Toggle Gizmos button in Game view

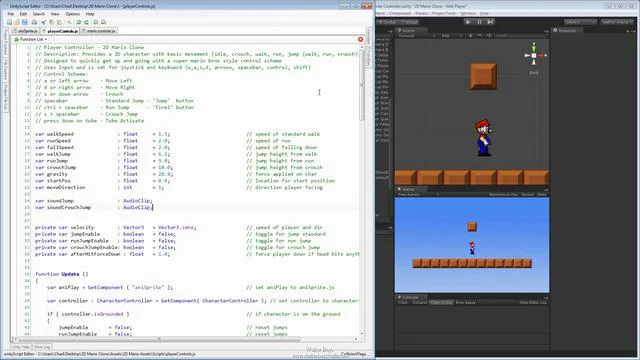(527, 195)
